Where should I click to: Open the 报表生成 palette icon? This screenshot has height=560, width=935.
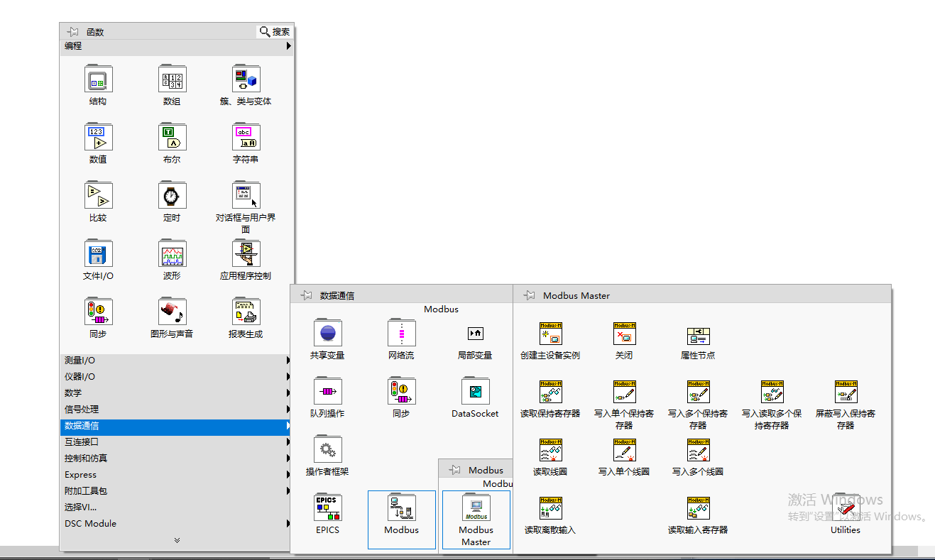[x=246, y=312]
